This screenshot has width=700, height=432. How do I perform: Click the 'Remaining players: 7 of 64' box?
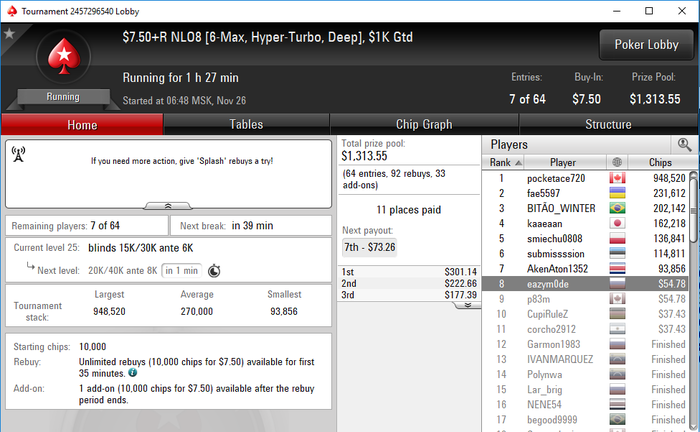87,226
